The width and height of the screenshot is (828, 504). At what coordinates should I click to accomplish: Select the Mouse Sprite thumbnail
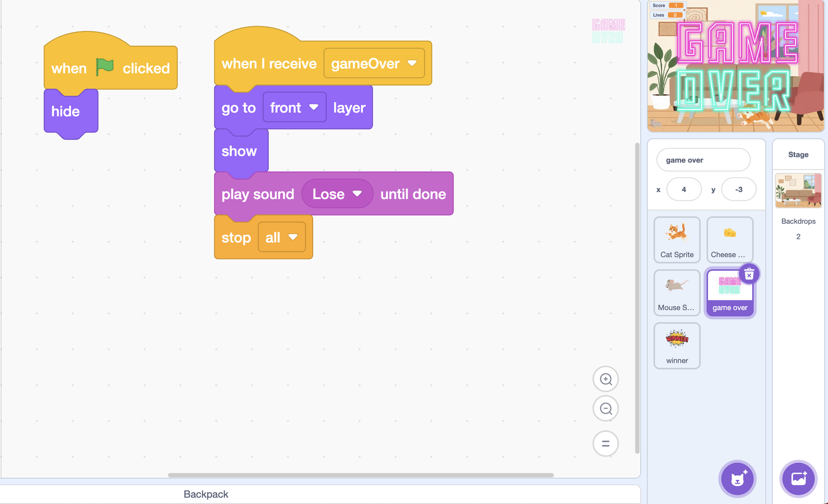click(x=677, y=293)
